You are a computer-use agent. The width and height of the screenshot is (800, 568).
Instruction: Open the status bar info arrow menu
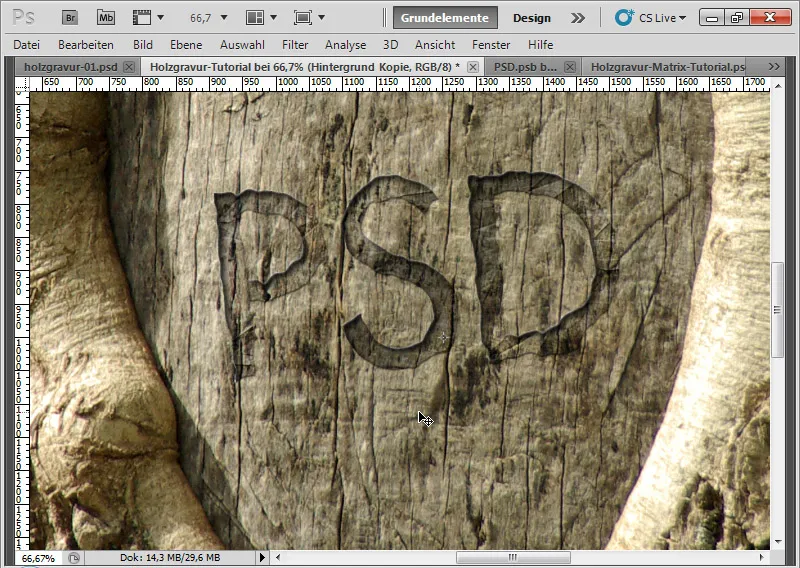pos(262,557)
